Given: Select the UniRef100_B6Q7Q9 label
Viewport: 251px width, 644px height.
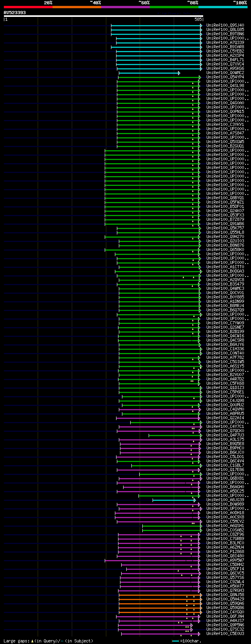Looking at the screenshot, I should pyautogui.click(x=225, y=310).
